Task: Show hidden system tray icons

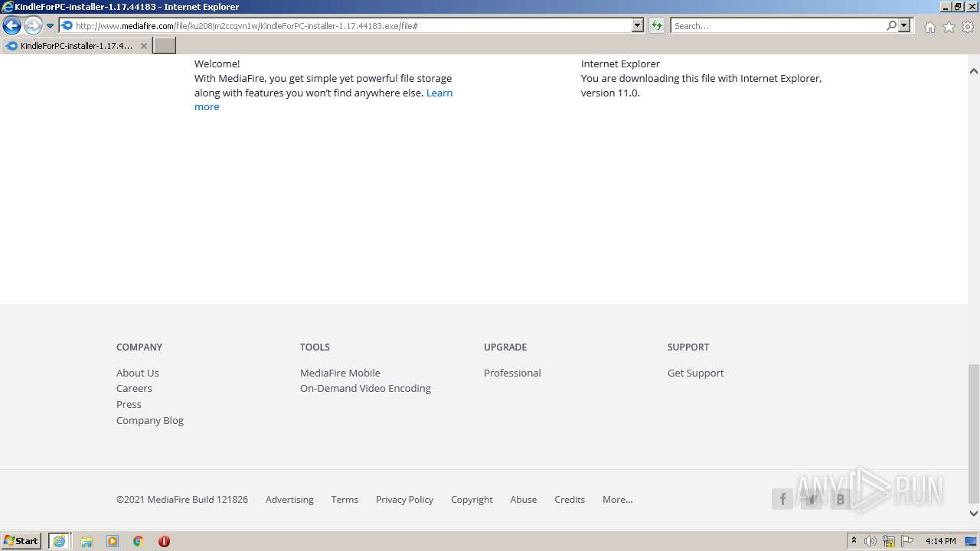Action: tap(854, 541)
